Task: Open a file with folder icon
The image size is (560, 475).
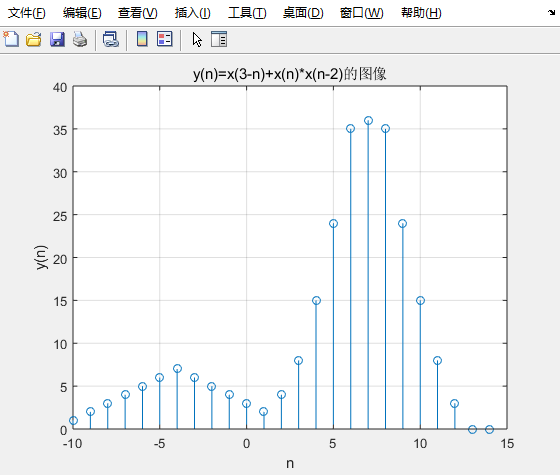Action: point(34,39)
